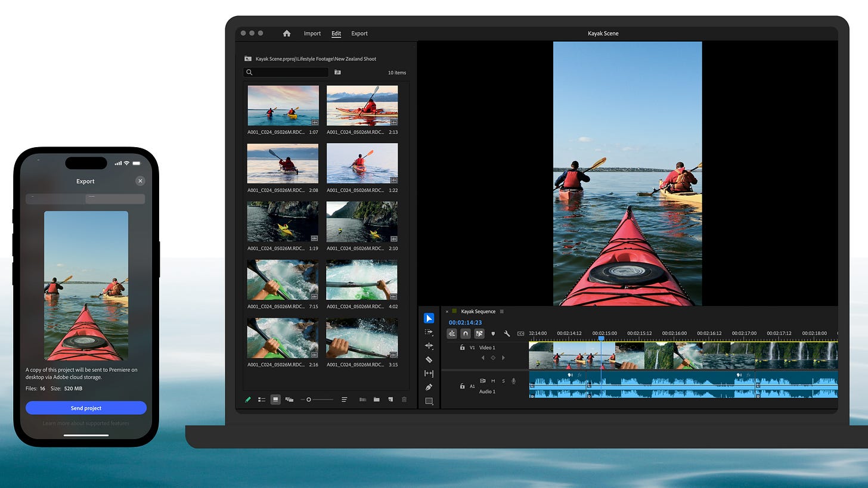Adjust the thumbnail size slider in the bin
This screenshot has width=868, height=488.
click(309, 399)
